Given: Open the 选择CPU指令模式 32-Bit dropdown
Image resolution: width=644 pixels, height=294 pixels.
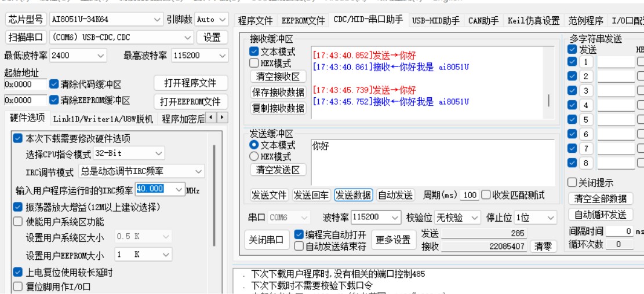Looking at the screenshot, I should point(129,153).
